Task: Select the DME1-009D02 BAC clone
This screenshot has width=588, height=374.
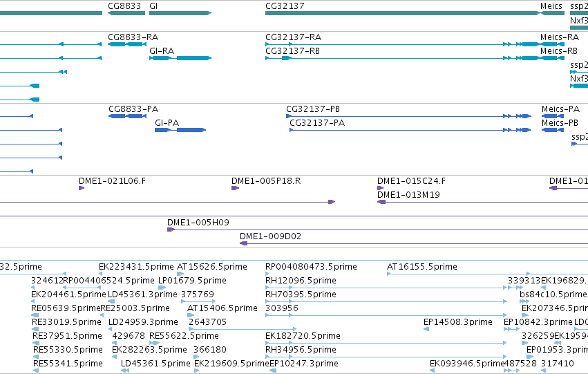Action: (x=270, y=236)
